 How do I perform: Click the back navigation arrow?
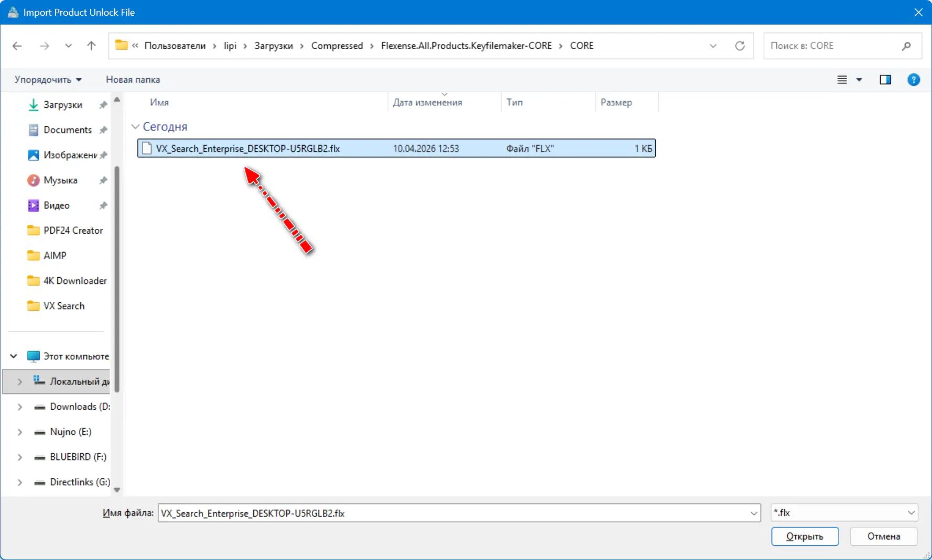click(x=17, y=46)
